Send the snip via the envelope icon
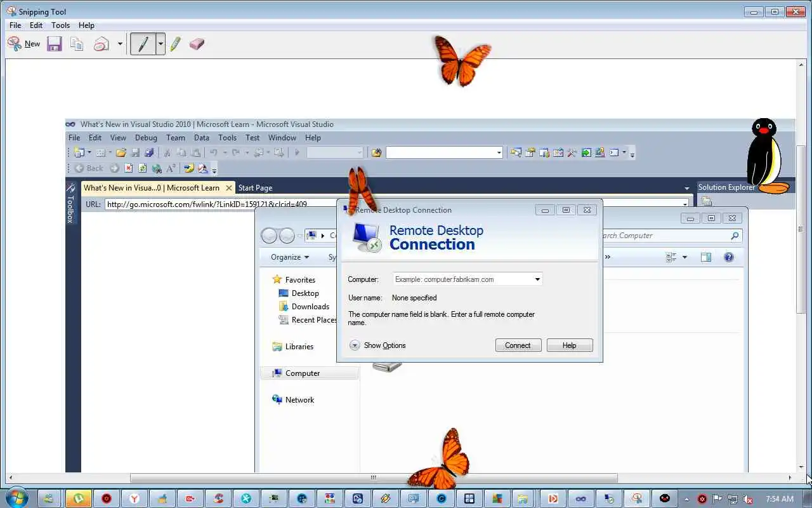 101,44
